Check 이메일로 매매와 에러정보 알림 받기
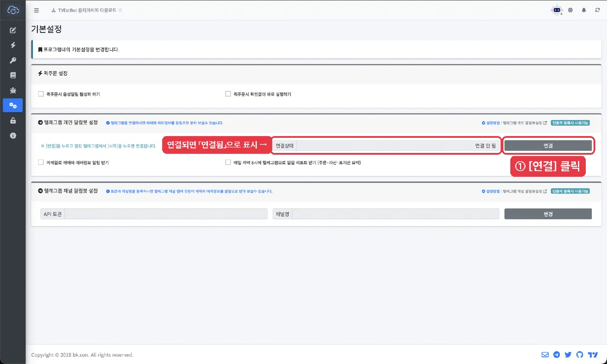 pos(41,162)
